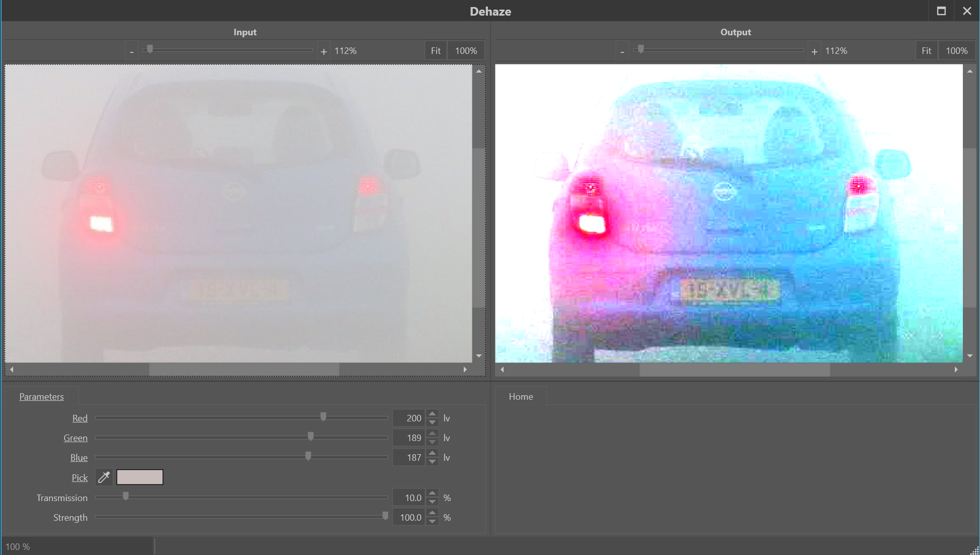Click the Input zoom out minus button

pos(132,51)
